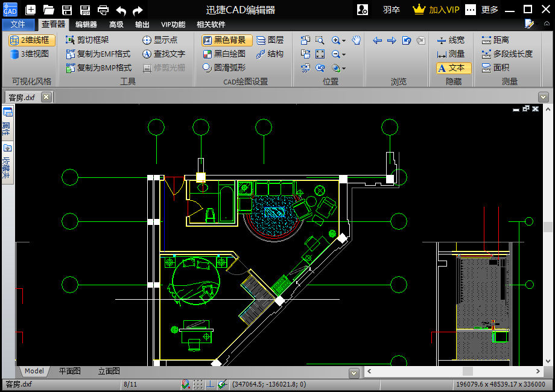This screenshot has width=555, height=392.
Task: Open a file with the folder icon
Action: [x=48, y=10]
